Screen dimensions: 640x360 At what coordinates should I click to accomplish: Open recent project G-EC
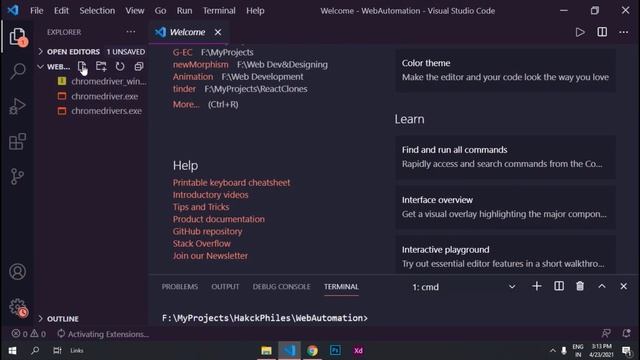tap(182, 52)
